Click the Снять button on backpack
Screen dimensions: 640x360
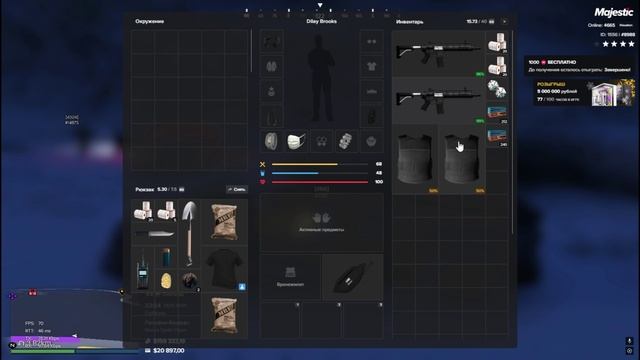click(237, 189)
